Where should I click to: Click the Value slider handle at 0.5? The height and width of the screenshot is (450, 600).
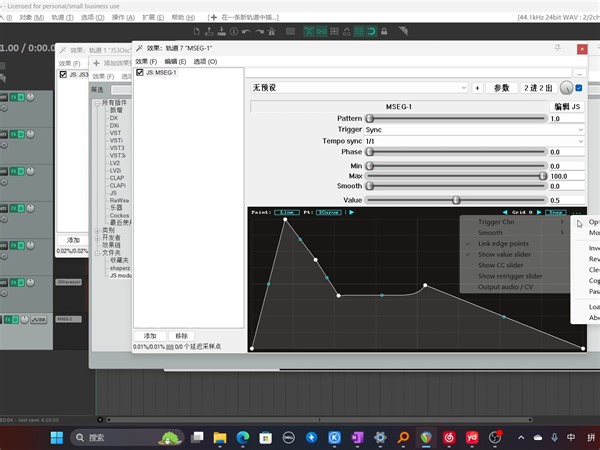pyautogui.click(x=456, y=200)
